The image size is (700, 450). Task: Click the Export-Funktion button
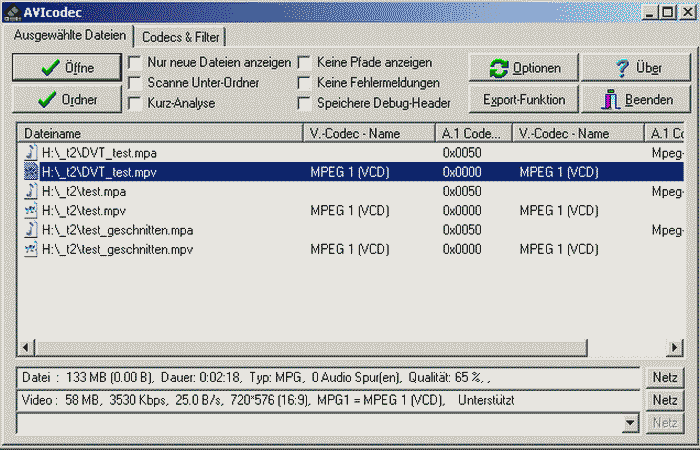pyautogui.click(x=524, y=100)
